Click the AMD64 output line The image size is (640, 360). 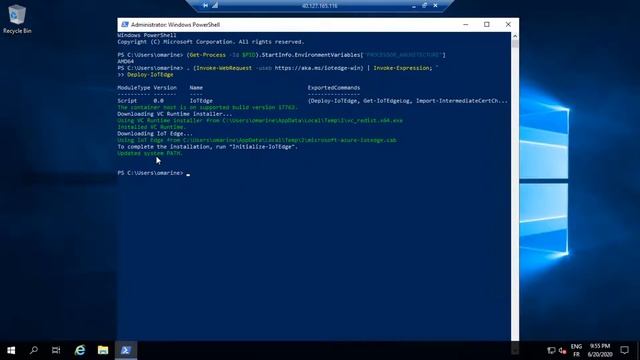(x=125, y=61)
